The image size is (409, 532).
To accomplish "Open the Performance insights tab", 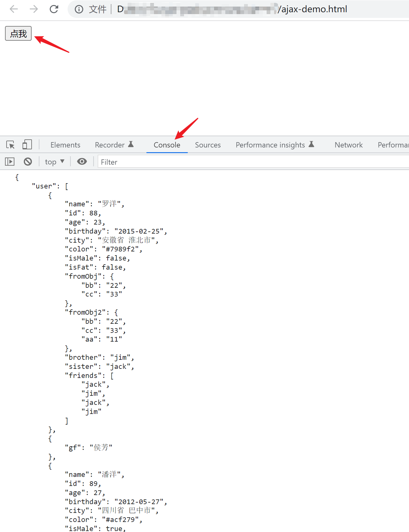I will click(x=275, y=145).
